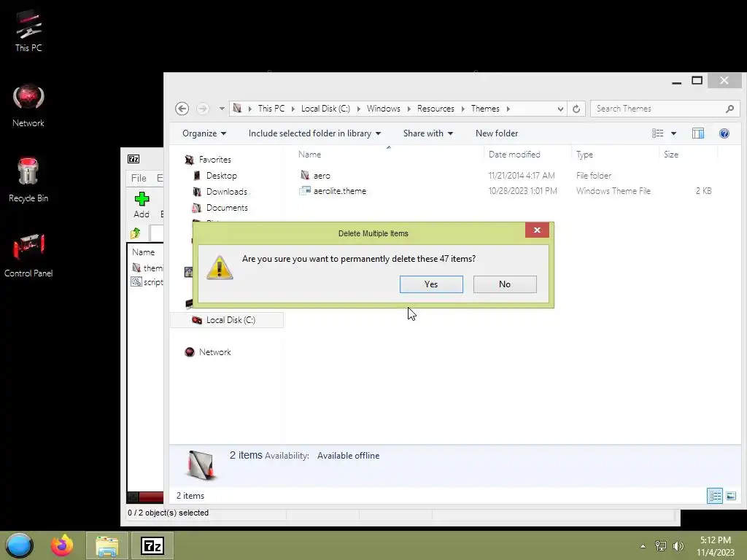Open Favorites in the navigation pane

click(x=215, y=160)
